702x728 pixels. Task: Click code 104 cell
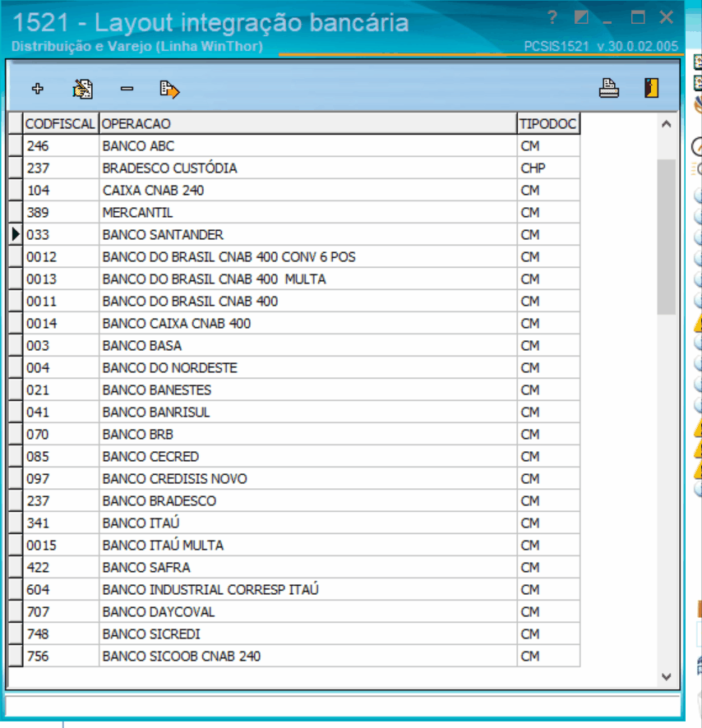tap(61, 191)
